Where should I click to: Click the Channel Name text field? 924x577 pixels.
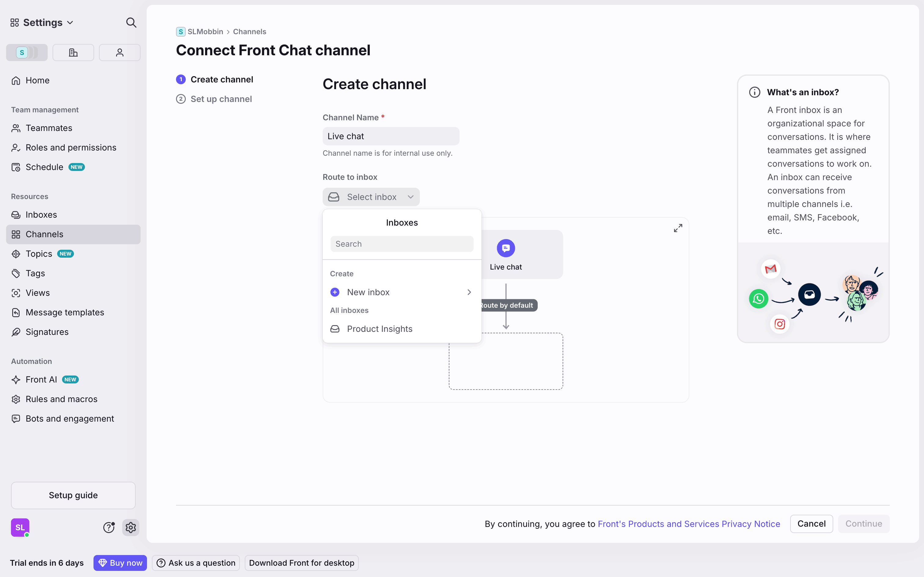(x=391, y=136)
